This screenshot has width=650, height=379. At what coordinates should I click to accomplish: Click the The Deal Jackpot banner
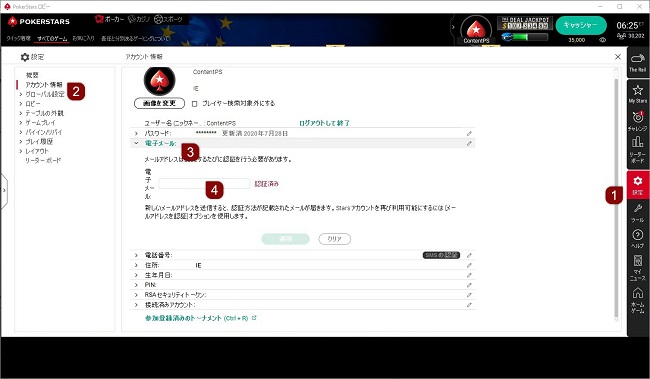tap(525, 23)
